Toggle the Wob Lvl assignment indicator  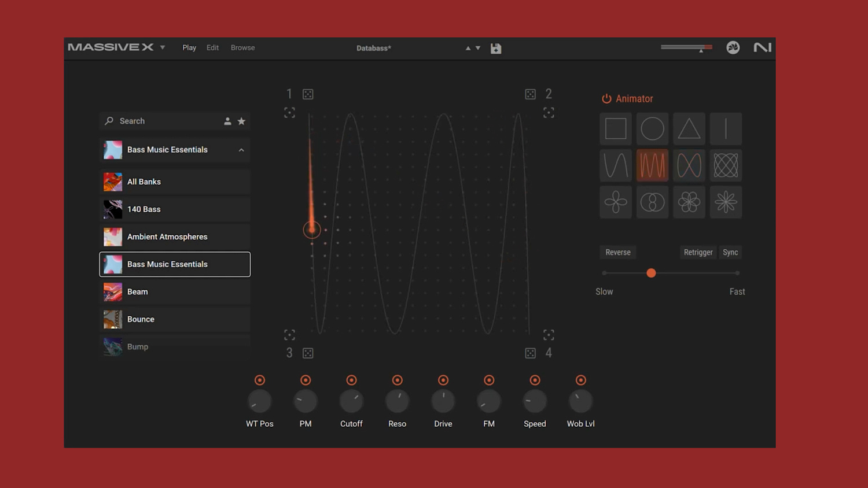click(581, 380)
